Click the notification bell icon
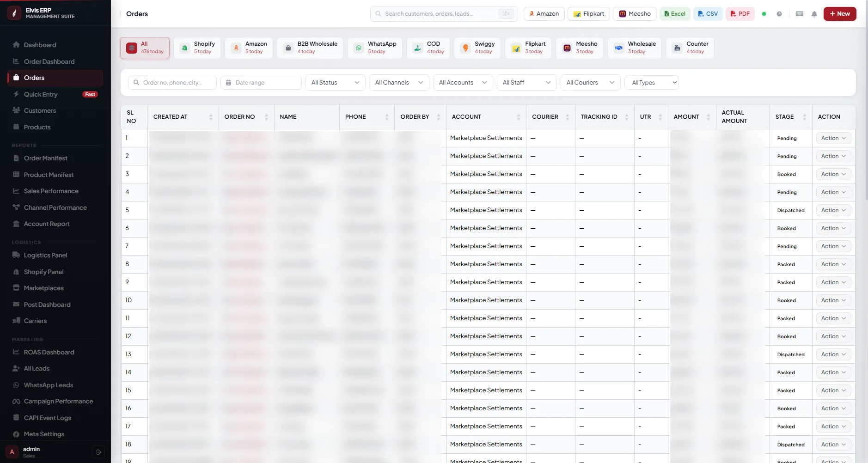The height and width of the screenshot is (463, 868). [814, 14]
